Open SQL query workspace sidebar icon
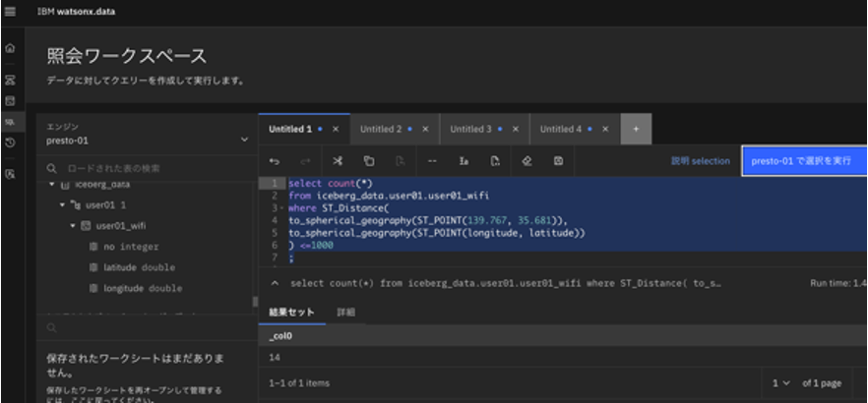 (10, 122)
